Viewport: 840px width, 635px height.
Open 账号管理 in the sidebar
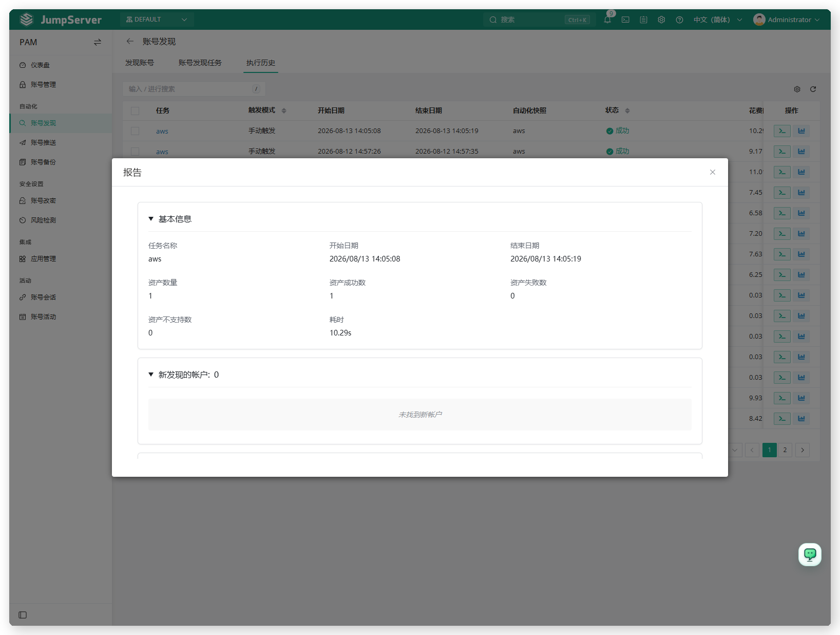point(61,85)
